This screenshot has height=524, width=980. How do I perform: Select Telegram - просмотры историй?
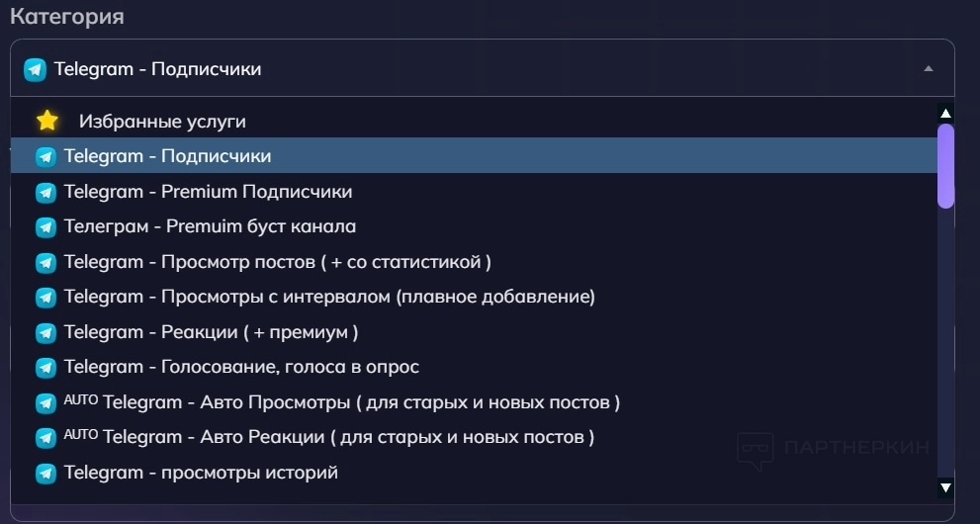pyautogui.click(x=201, y=474)
